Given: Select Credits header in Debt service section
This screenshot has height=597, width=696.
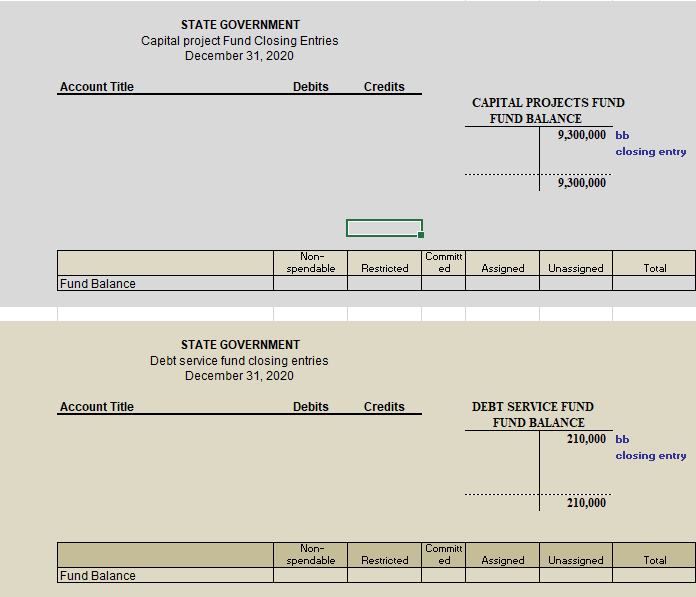Looking at the screenshot, I should point(384,407).
